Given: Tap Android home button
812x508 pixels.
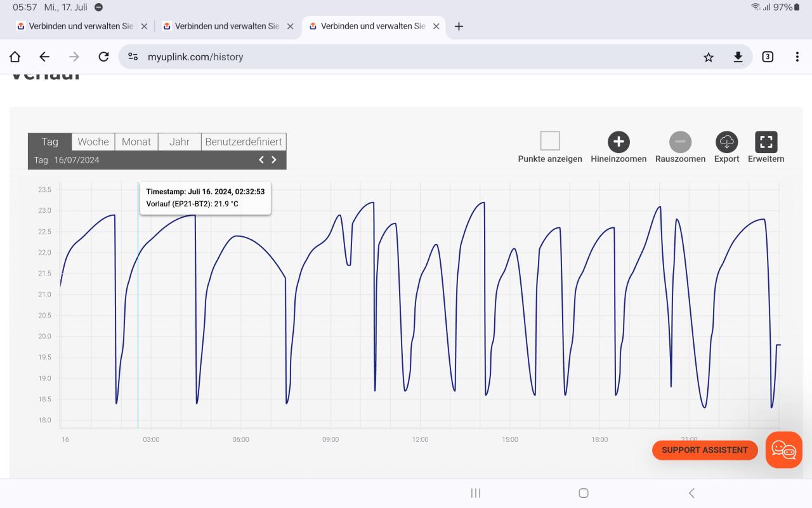Looking at the screenshot, I should (584, 493).
